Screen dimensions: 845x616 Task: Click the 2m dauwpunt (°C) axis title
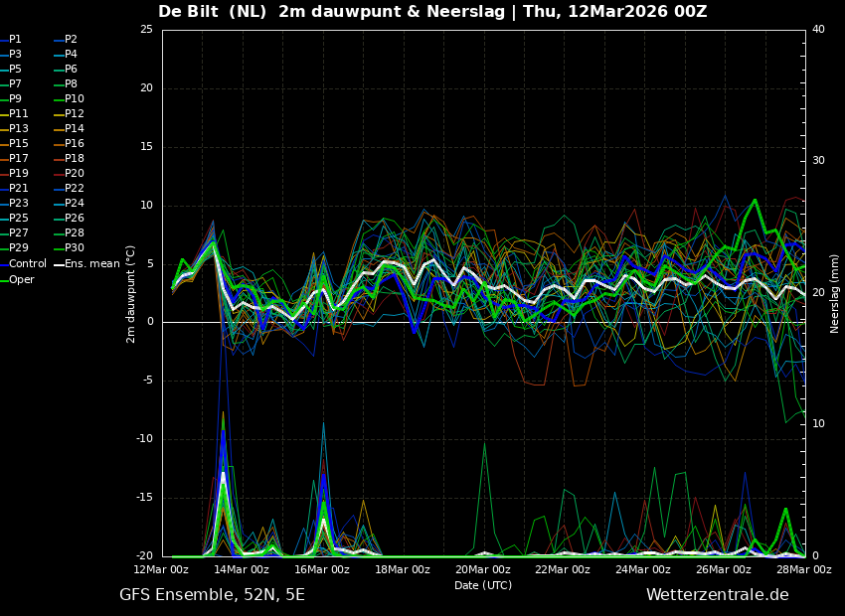click(130, 293)
